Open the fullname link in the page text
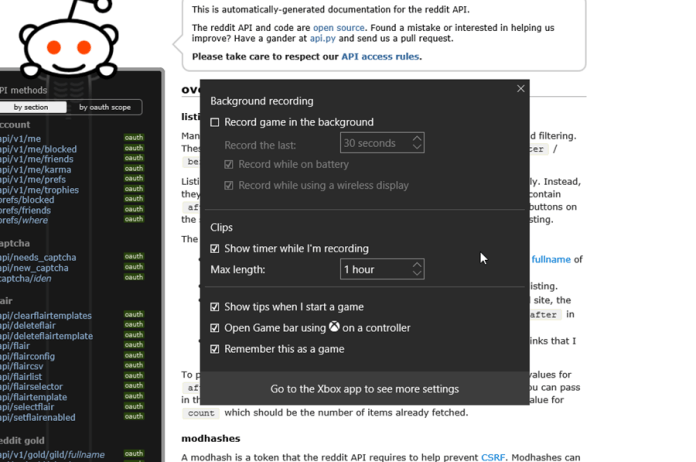696x462 pixels. coord(551,259)
